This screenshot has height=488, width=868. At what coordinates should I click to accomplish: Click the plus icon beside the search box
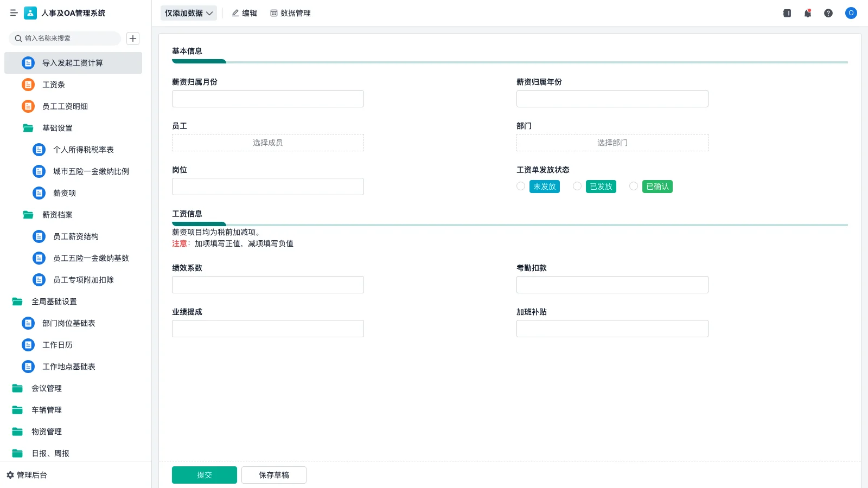(133, 38)
